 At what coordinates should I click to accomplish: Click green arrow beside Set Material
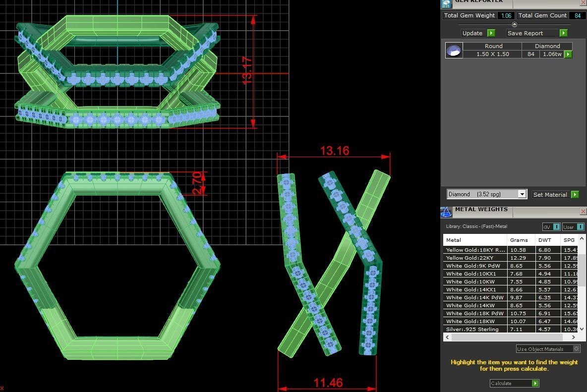tap(575, 194)
